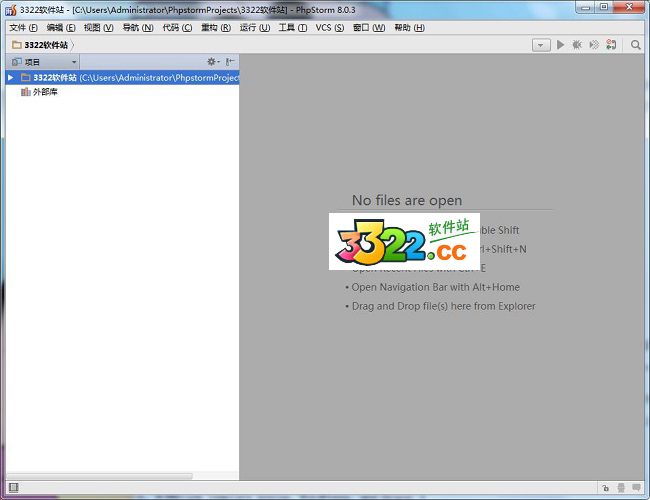Screen dimensions: 650x500
Task: Click the project panel horizontal scrollbar
Action: [100, 476]
